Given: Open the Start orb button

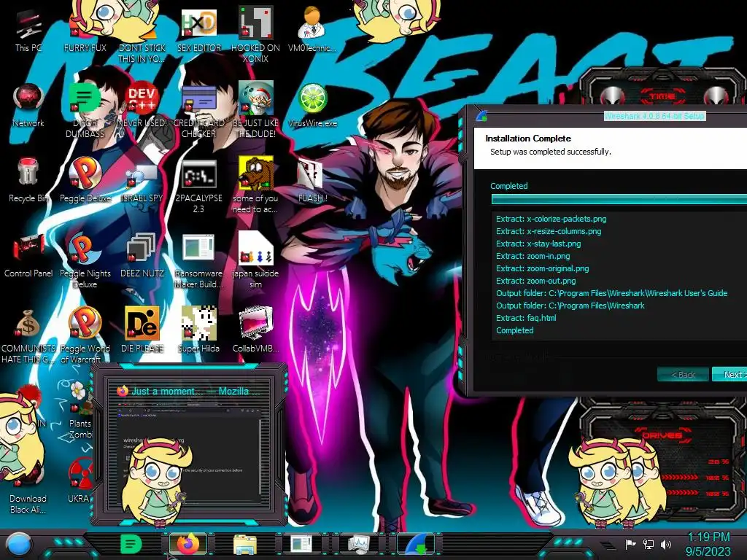Looking at the screenshot, I should tap(19, 545).
